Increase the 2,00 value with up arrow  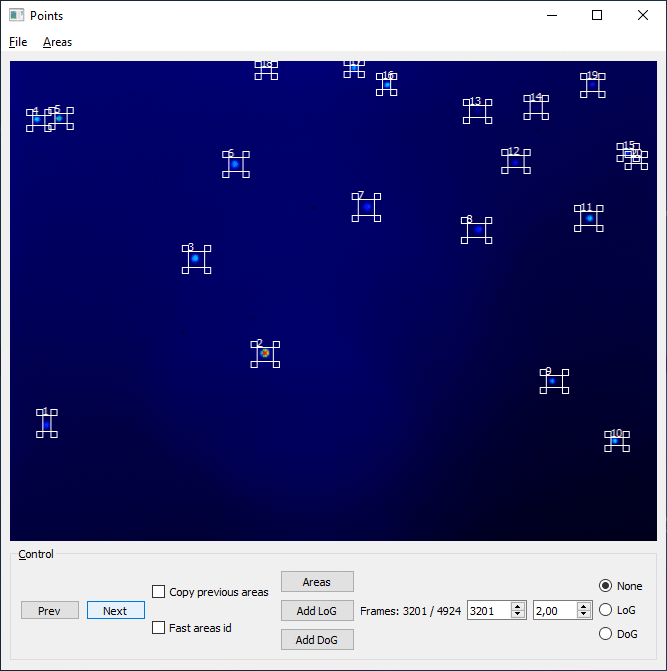pos(584,606)
